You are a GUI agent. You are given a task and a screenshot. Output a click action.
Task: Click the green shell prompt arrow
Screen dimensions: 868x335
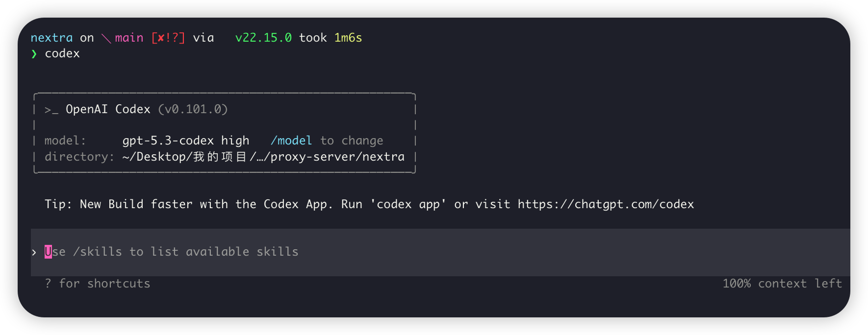34,54
